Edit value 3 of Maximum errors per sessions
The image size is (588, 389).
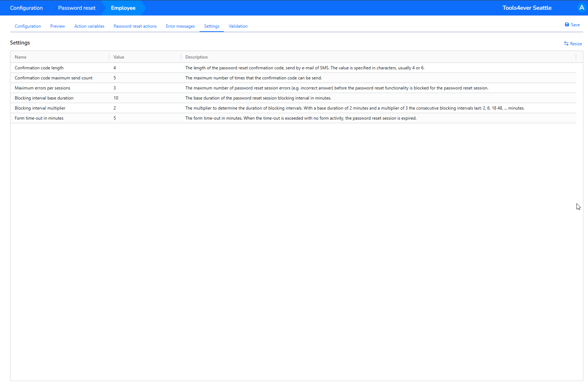115,88
